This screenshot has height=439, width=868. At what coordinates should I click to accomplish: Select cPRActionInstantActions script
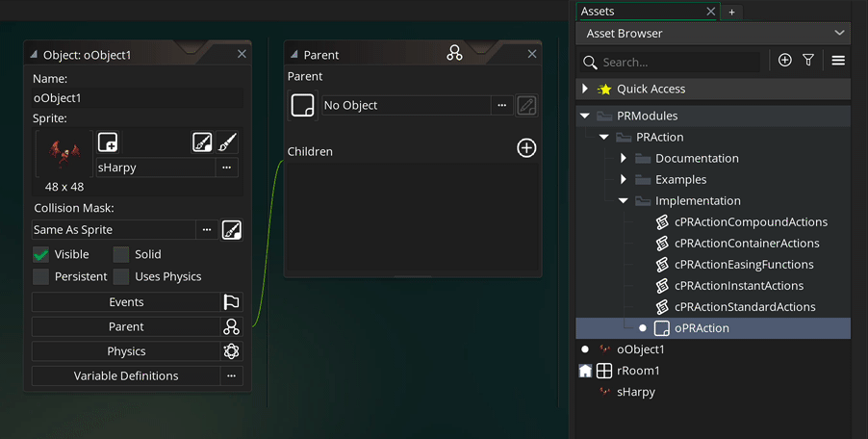coord(739,286)
